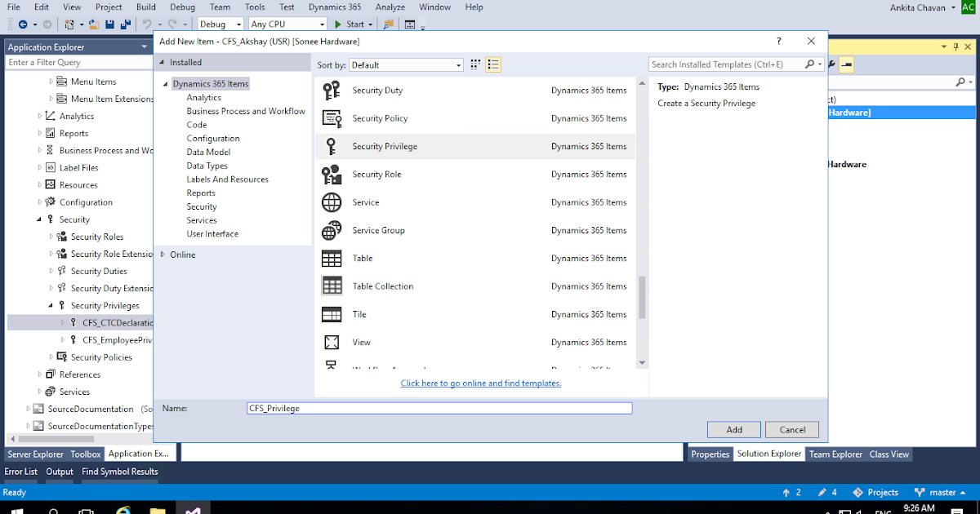
Task: Select the Table template icon
Action: 332,258
